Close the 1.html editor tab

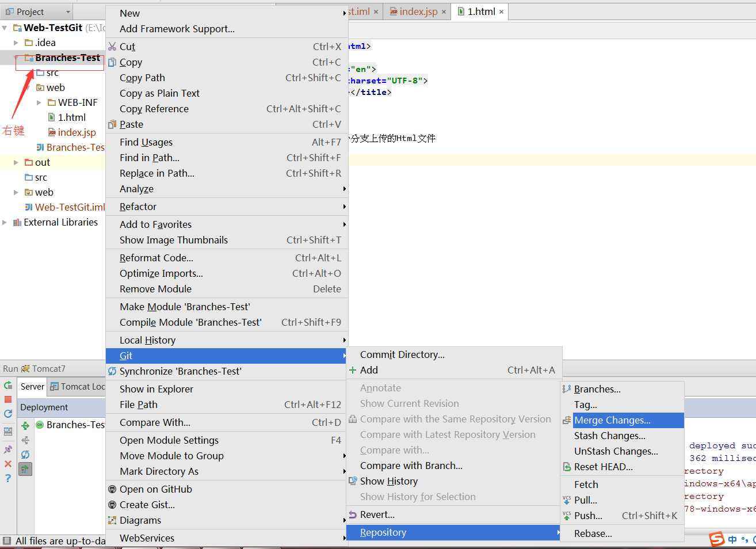[501, 12]
